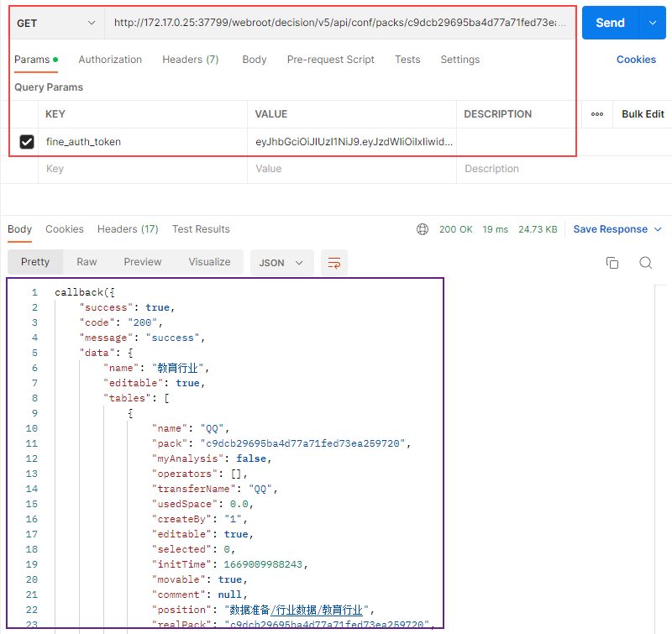Click Bulk Edit button

point(643,114)
